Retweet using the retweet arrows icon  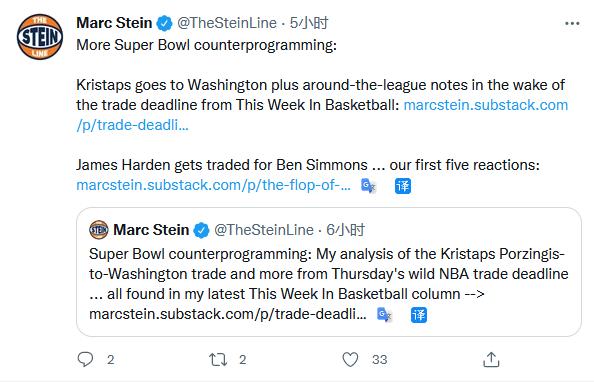pyautogui.click(x=218, y=359)
